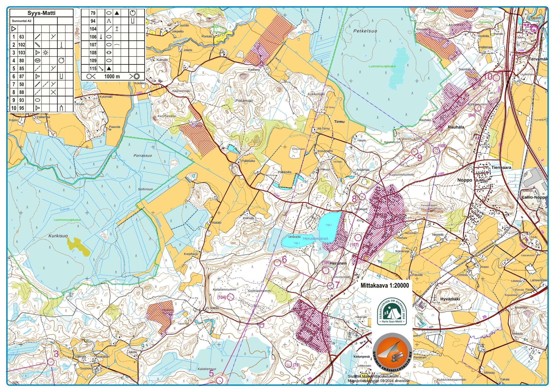The image size is (555, 392).
Task: Click the "Petkelsuo" bog label
Action: tap(365, 31)
